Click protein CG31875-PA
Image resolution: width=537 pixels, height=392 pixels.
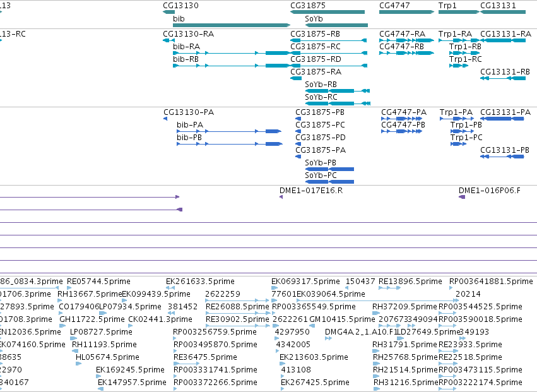point(298,157)
